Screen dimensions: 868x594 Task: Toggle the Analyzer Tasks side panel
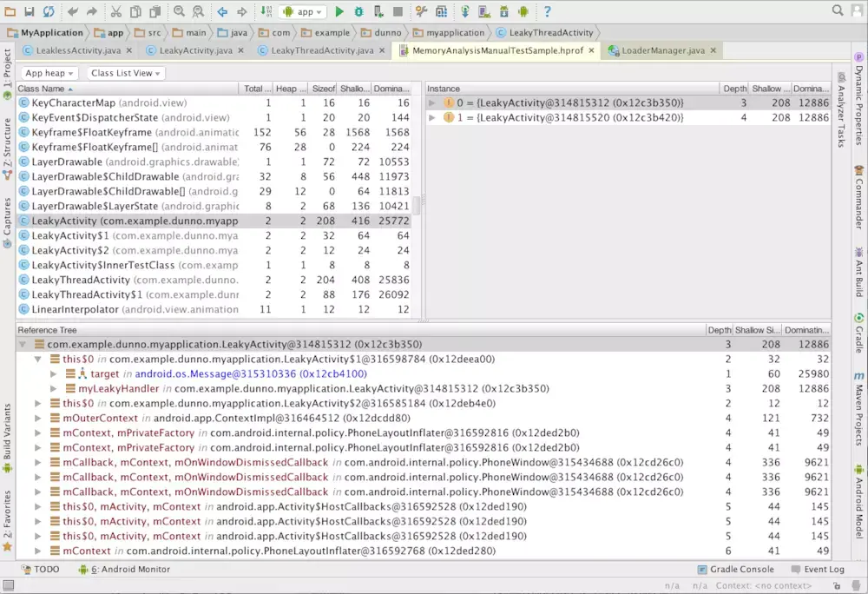point(841,109)
